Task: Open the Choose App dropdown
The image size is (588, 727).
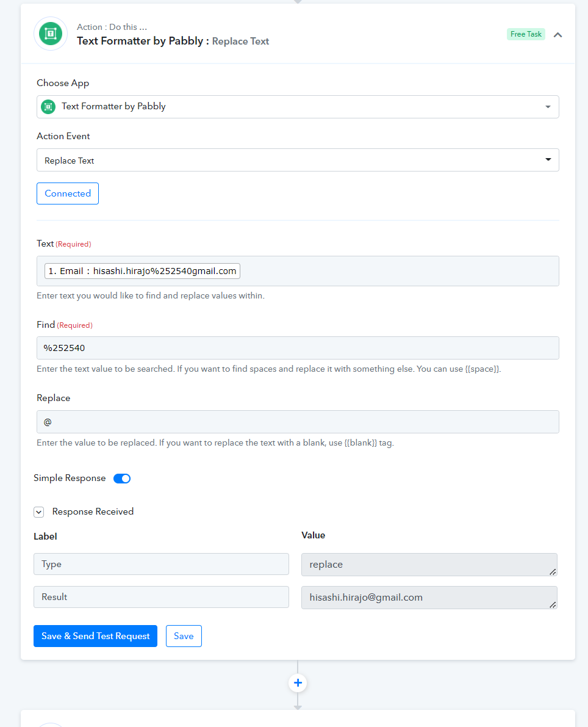Action: click(298, 107)
